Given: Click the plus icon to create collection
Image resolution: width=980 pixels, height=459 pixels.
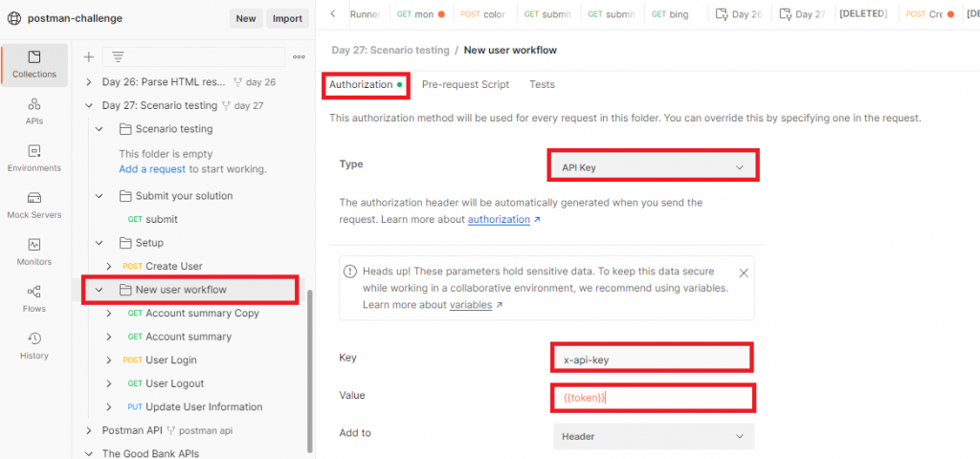Looking at the screenshot, I should click(x=89, y=57).
